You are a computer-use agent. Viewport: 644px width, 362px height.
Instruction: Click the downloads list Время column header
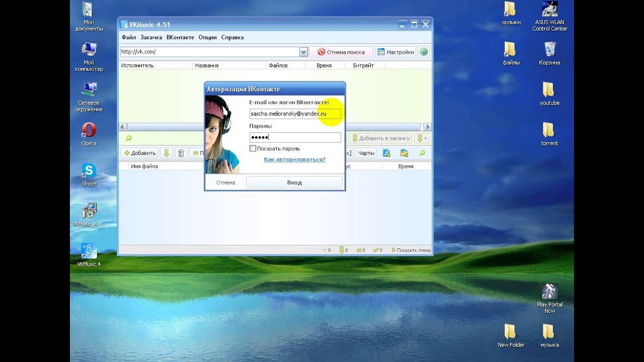click(x=406, y=166)
